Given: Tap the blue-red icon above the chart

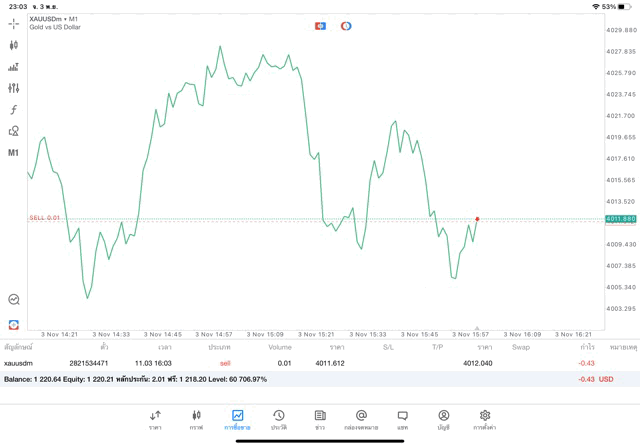Looking at the screenshot, I should (x=320, y=26).
